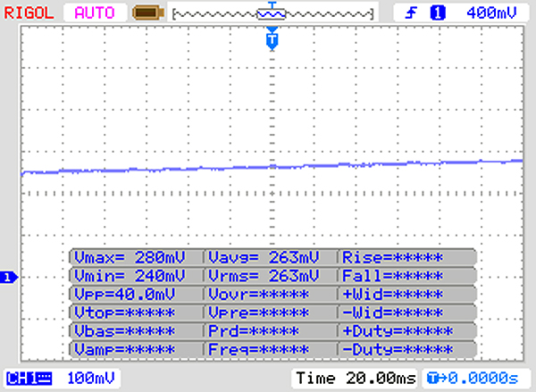This screenshot has width=536, height=392.
Task: Click the trigger offset T arrow icon
Action: (433, 379)
